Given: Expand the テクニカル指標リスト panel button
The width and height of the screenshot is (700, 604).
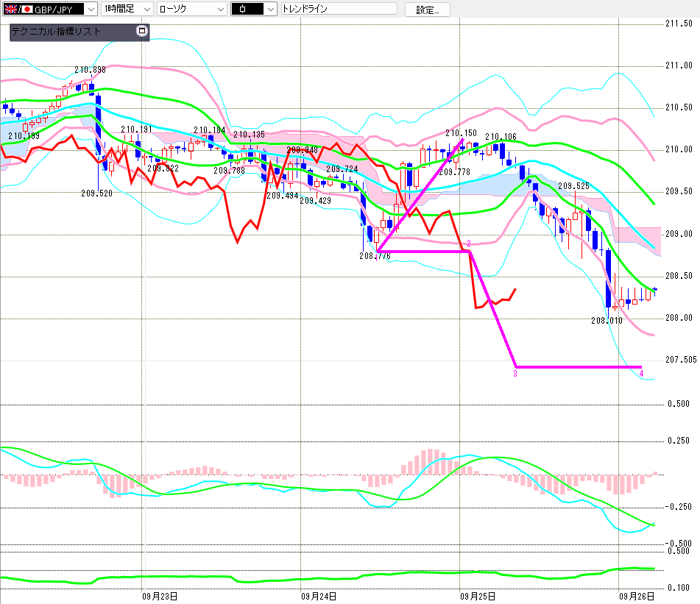Looking at the screenshot, I should click(x=142, y=31).
